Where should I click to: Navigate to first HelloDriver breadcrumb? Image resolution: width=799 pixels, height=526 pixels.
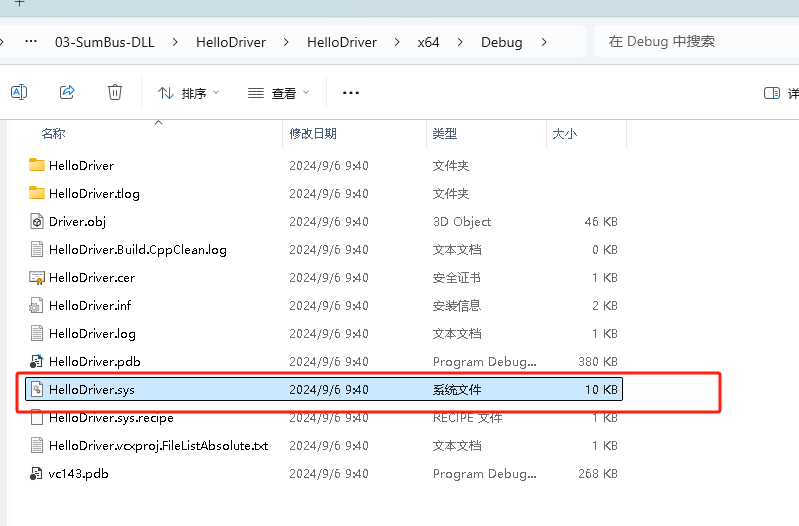pos(231,42)
